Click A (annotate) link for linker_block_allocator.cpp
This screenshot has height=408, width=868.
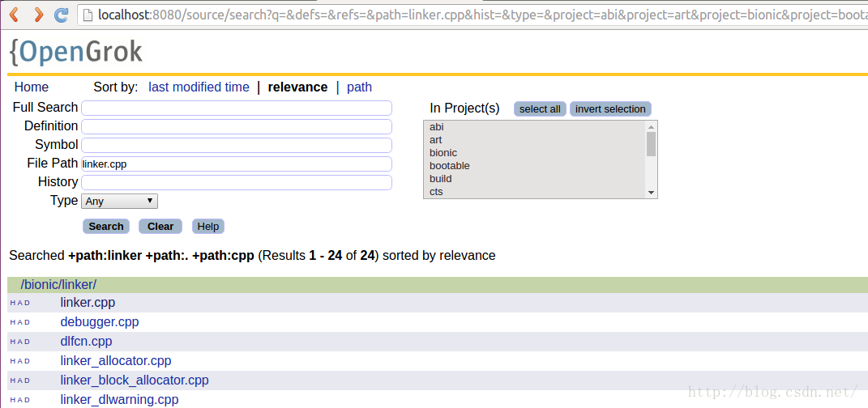(20, 380)
